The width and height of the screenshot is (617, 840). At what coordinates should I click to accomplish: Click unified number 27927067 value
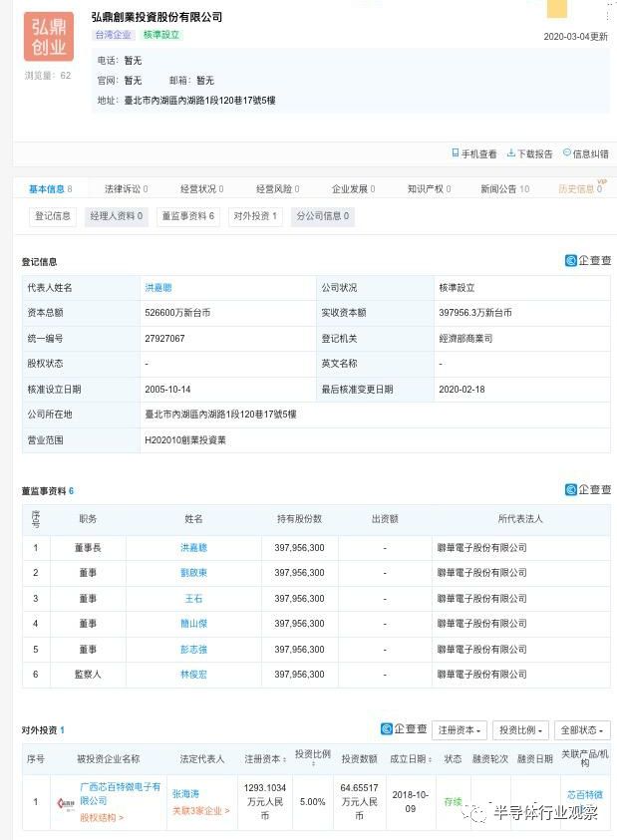pos(164,339)
